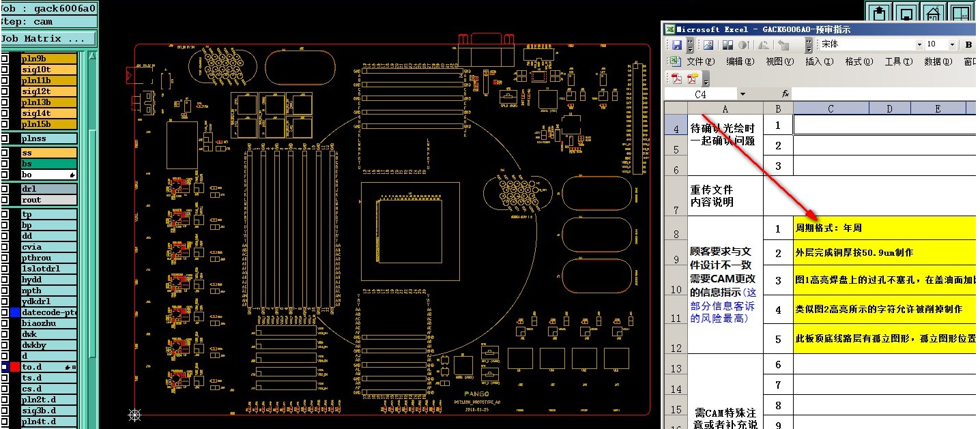Click the Name Box showing C4
The image size is (980, 429).
700,94
